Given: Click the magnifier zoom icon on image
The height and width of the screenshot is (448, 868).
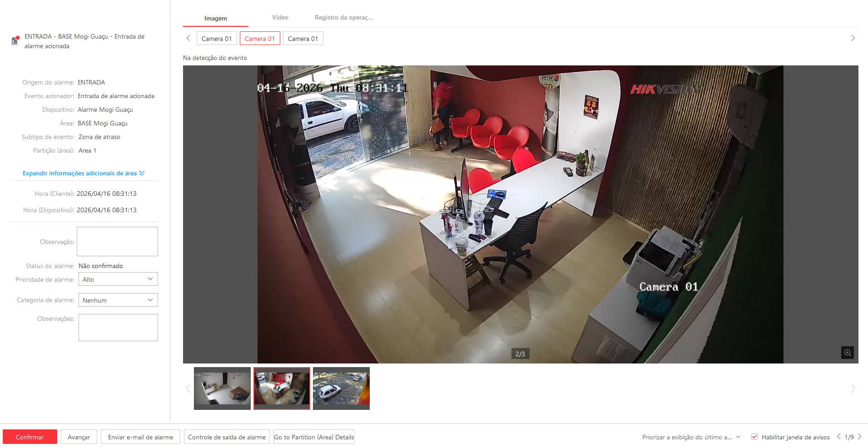Looking at the screenshot, I should 847,353.
